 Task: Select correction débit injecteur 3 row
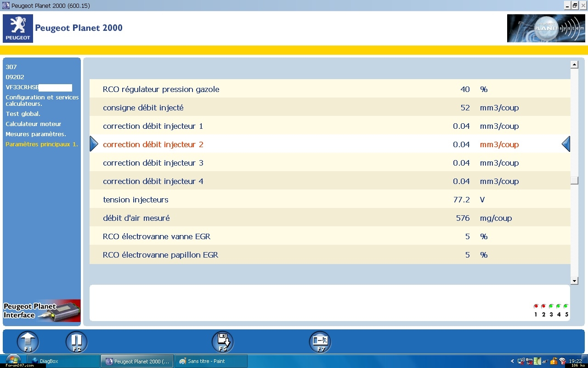click(x=330, y=162)
